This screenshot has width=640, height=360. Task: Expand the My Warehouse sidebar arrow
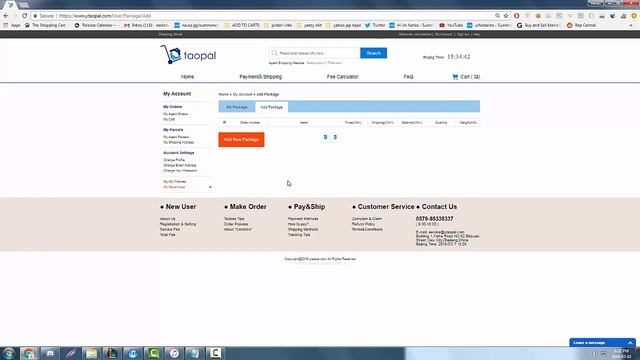coord(210,187)
